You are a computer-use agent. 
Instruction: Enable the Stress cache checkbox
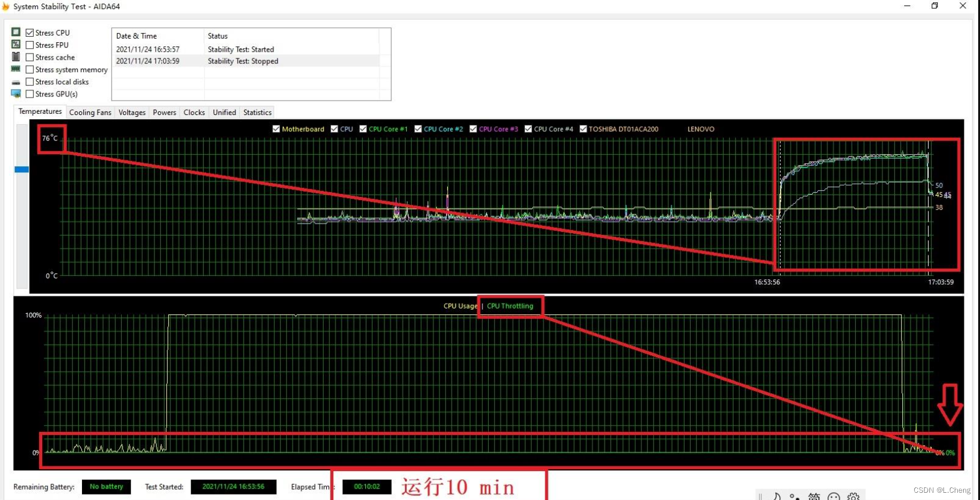pyautogui.click(x=30, y=57)
